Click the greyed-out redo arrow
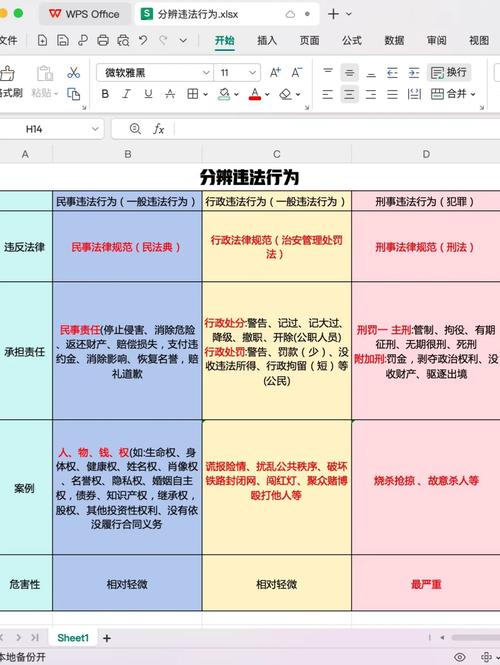The image size is (500, 665). tap(163, 40)
